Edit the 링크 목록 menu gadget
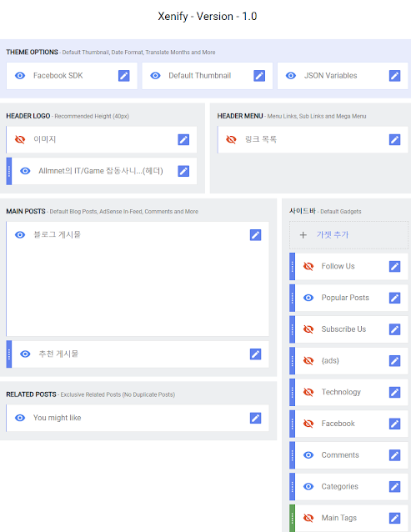Viewport: 411px width, 532px height. (394, 139)
